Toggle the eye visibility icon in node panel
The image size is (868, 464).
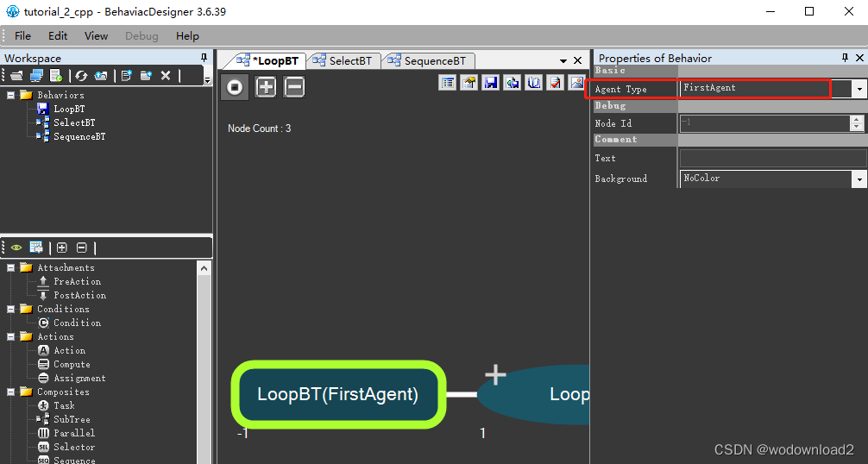16,248
